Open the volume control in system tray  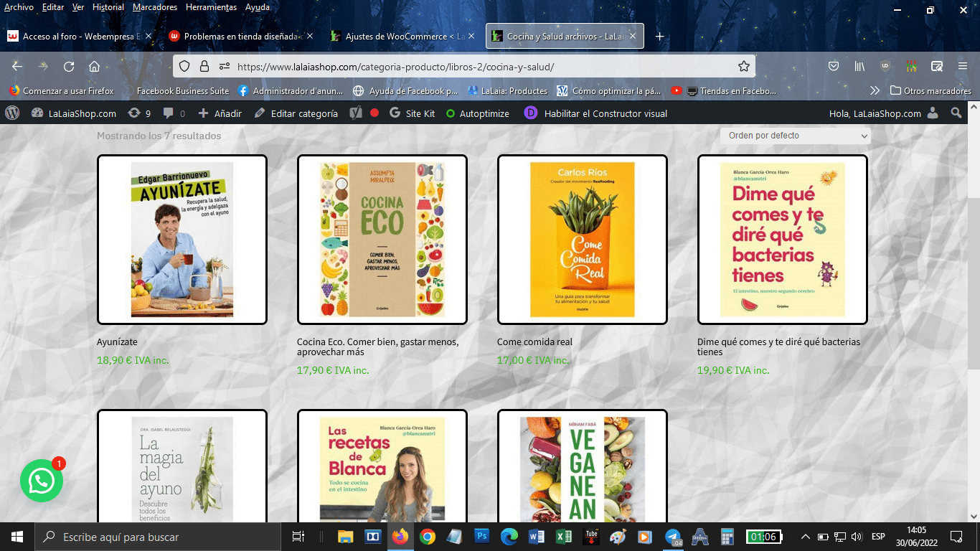[x=856, y=537]
